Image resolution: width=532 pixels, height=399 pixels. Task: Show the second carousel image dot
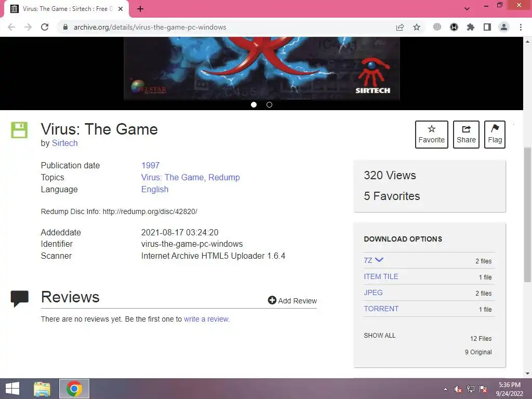coord(270,105)
